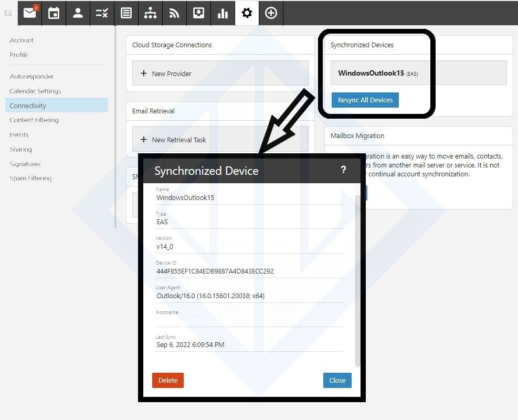Open the Email inbox icon
This screenshot has width=518, height=420.
pyautogui.click(x=30, y=13)
